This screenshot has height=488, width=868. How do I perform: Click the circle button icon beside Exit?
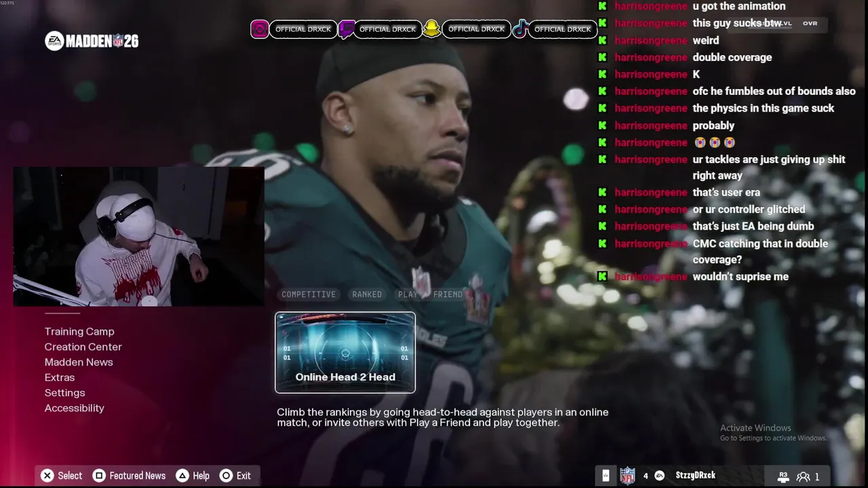pyautogui.click(x=226, y=476)
